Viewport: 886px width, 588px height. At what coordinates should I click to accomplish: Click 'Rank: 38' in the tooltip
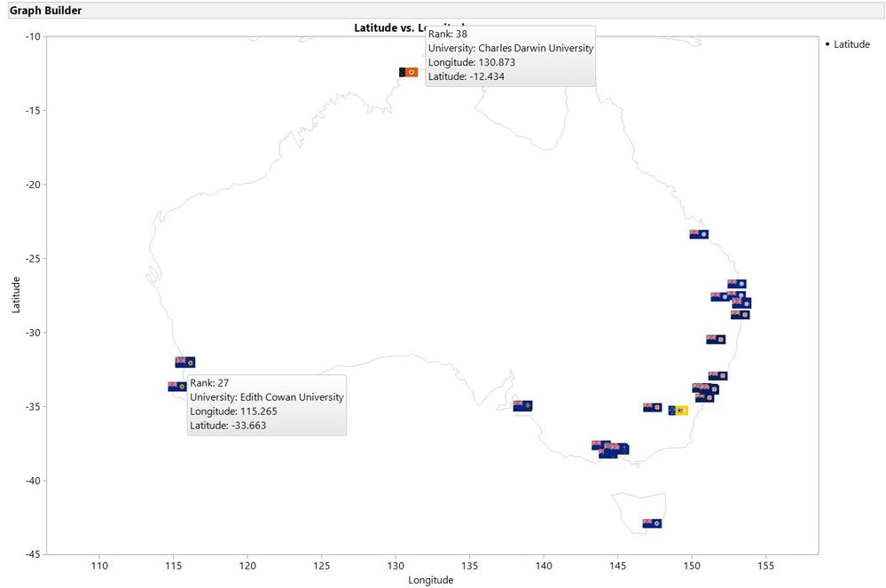448,34
